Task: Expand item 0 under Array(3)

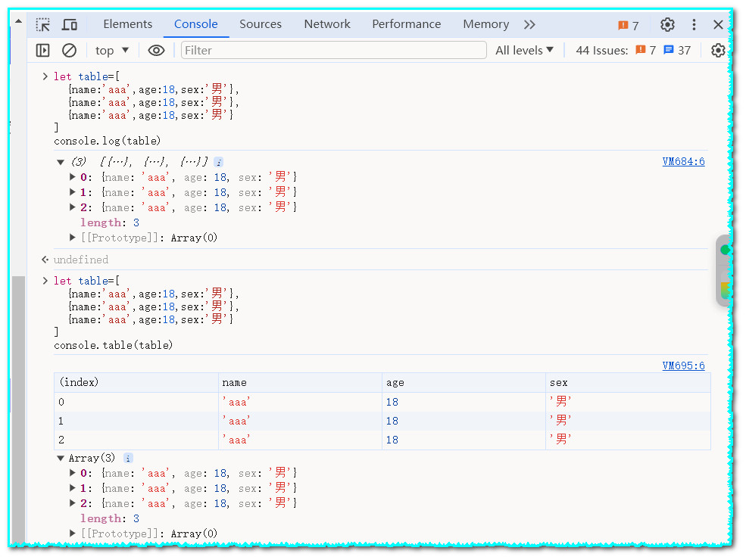Action: click(72, 473)
